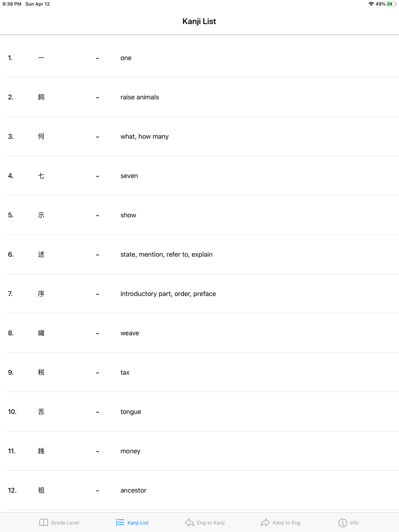Open the 'show' kanji entry

click(x=199, y=215)
